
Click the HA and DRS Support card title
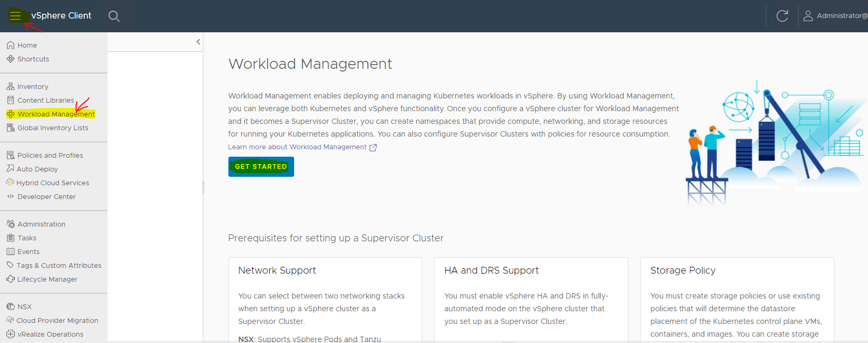tap(491, 270)
